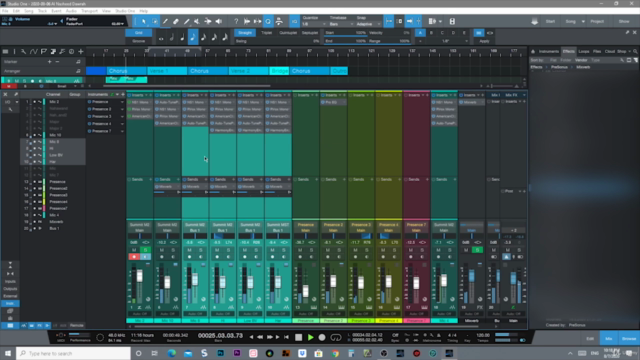Image resolution: width=640 pixels, height=360 pixels.
Task: Open Auto: Off dropdown on Mic 2 channel
Action: (140, 314)
